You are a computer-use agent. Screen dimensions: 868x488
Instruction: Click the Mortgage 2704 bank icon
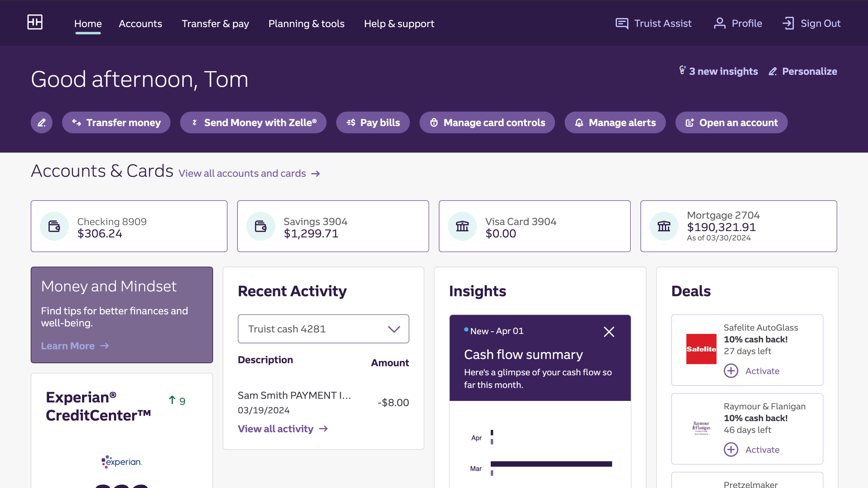[x=664, y=226]
